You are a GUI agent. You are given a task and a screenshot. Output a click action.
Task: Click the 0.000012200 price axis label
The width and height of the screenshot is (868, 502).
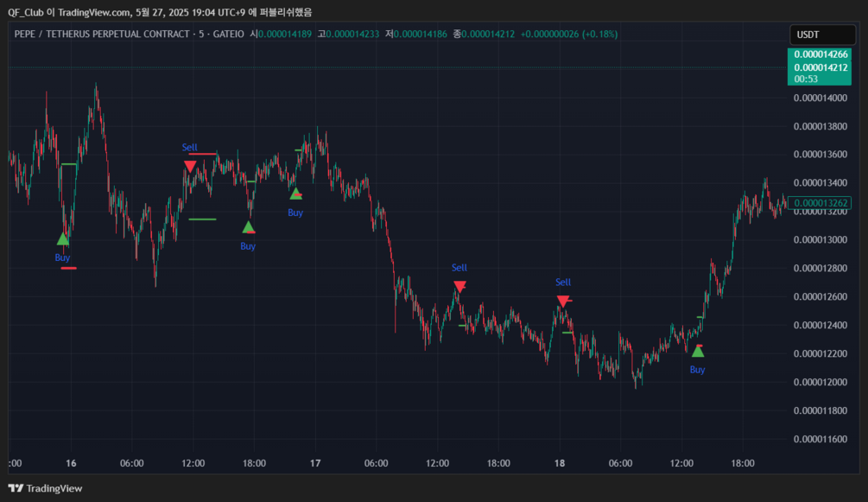click(x=820, y=353)
